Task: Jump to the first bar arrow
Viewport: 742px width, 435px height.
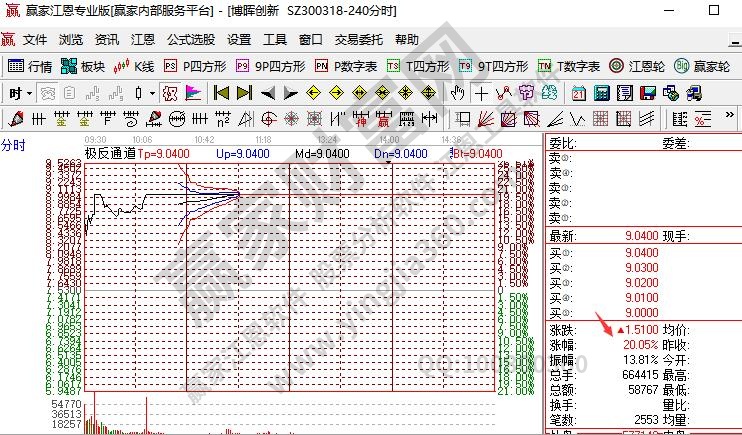Action: click(x=221, y=93)
